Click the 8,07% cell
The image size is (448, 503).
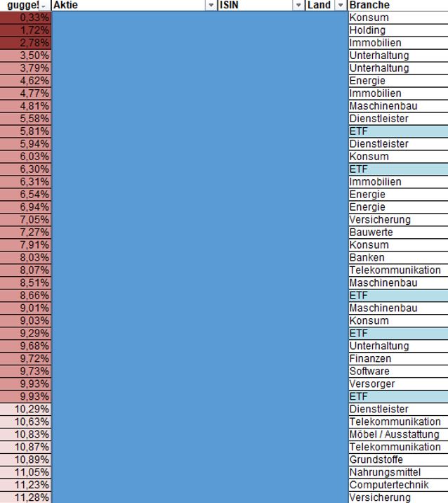(x=25, y=270)
